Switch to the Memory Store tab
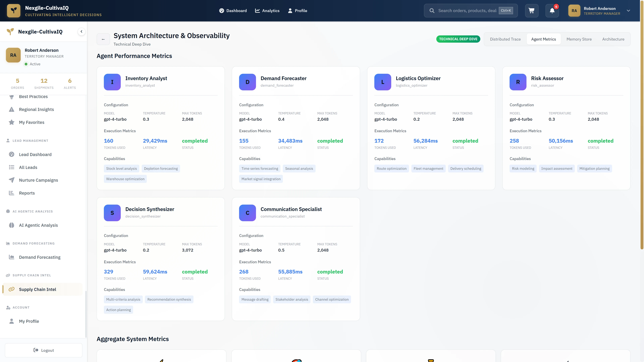The width and height of the screenshot is (644, 362). coord(579,39)
